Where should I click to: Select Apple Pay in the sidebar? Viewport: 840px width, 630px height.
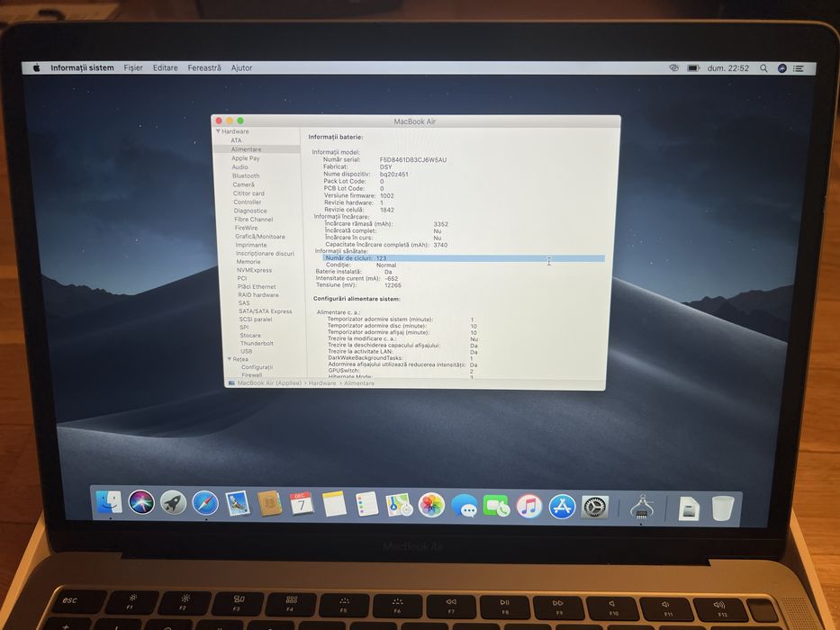coord(246,158)
